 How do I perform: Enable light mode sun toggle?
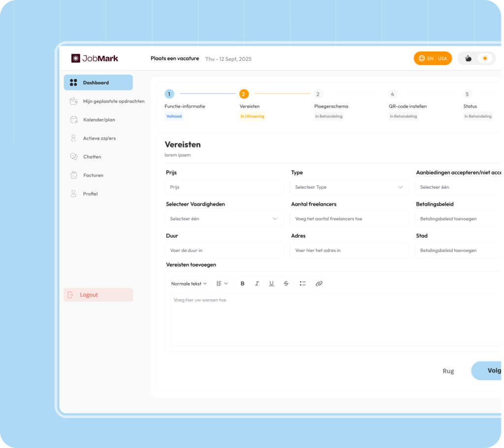click(x=485, y=59)
